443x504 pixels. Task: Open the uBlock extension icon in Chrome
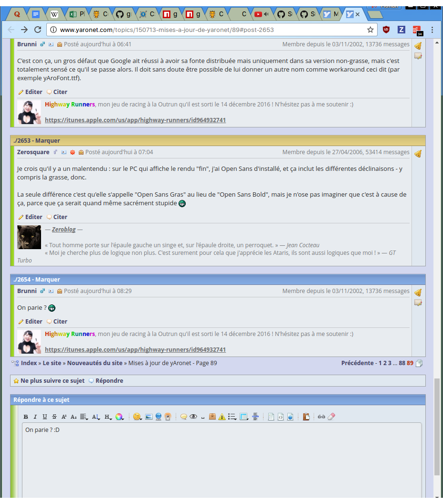coord(386,30)
